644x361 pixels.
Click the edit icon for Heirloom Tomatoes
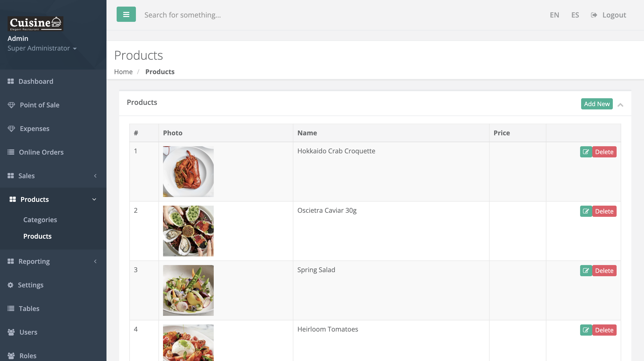[x=586, y=330]
